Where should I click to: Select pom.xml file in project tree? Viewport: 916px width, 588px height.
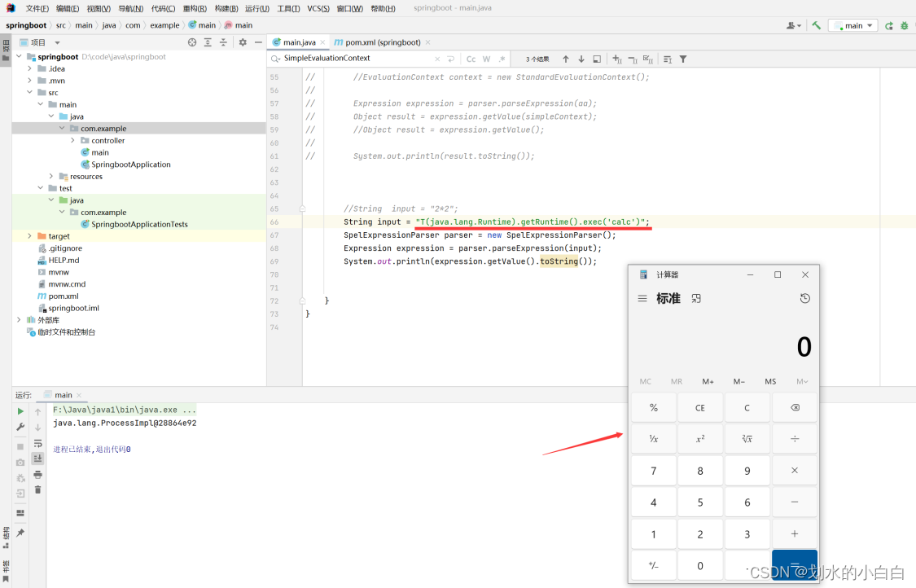coord(58,296)
